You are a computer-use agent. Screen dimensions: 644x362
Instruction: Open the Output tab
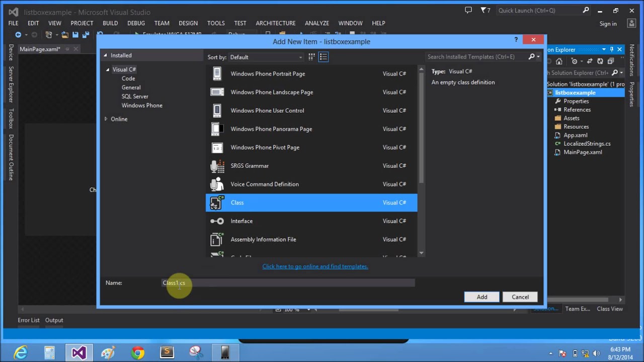(54, 320)
